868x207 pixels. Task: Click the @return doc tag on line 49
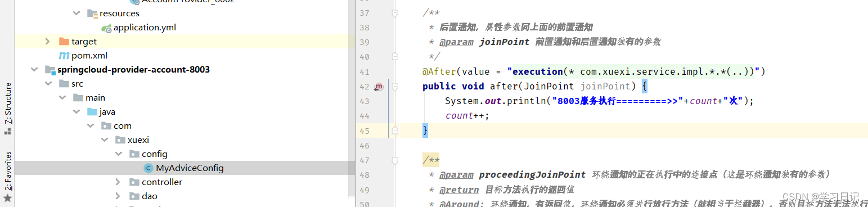(459, 190)
